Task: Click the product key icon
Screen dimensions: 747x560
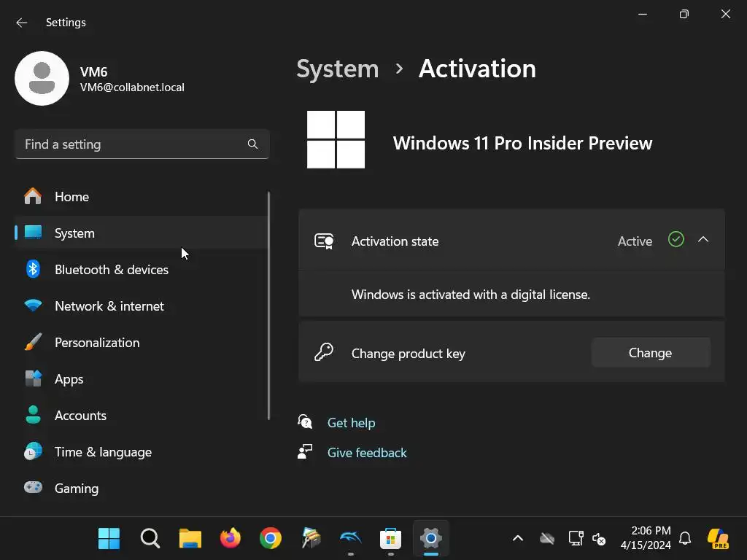Action: pyautogui.click(x=324, y=352)
